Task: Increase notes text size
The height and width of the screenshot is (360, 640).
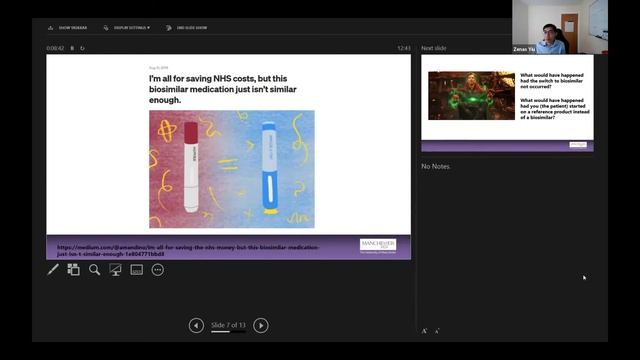Action: [424, 331]
